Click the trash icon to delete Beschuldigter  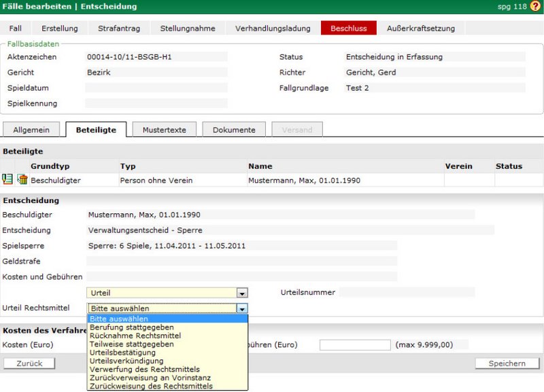[x=22, y=180]
